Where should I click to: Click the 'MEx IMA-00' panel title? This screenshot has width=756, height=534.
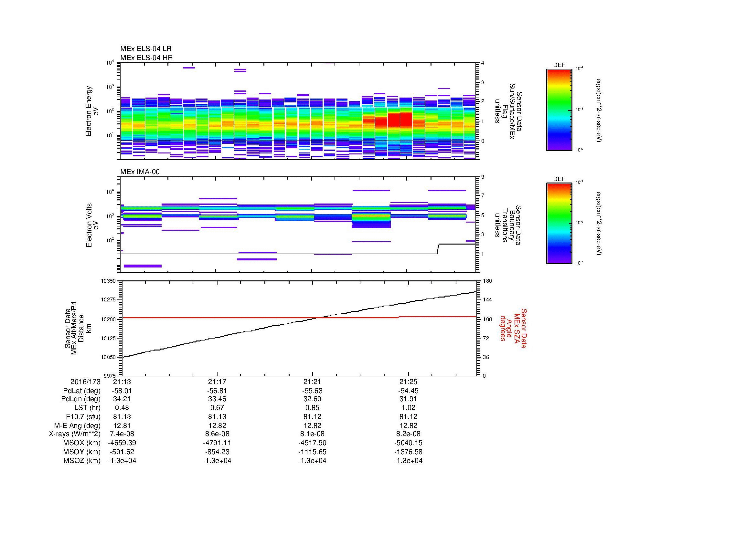140,172
